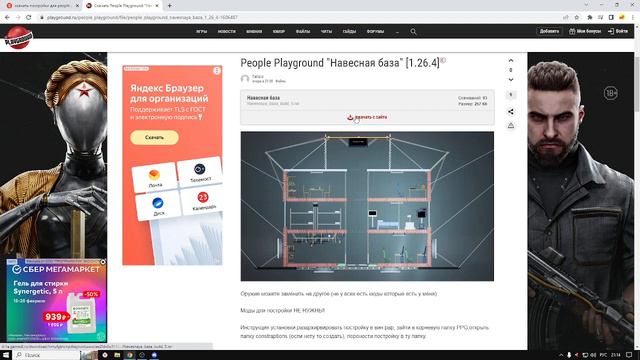Open the notification center icon in the taskbar
640x360 pixels.
click(629, 355)
